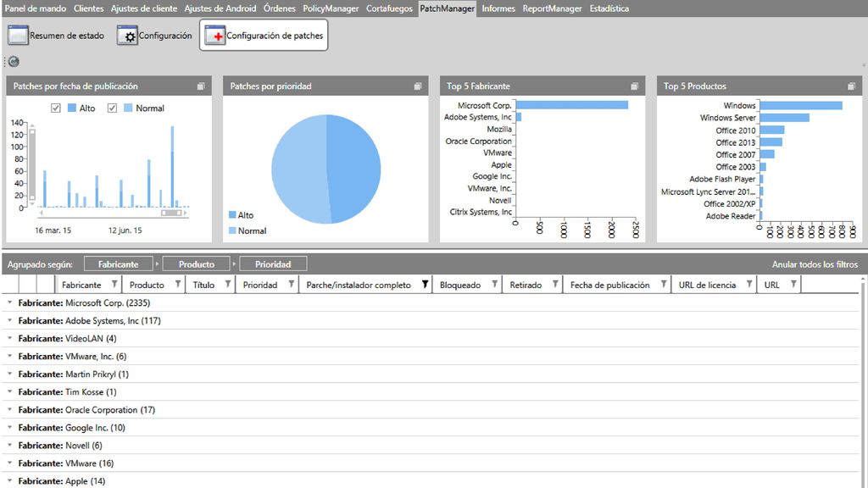This screenshot has height=488, width=868.
Task: Open Ajustes de Android tab
Action: 220,8
